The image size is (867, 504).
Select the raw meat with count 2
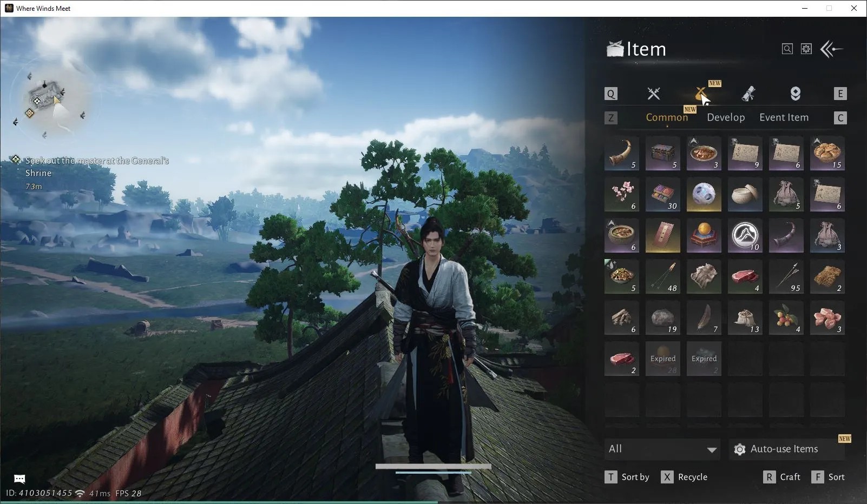622,359
